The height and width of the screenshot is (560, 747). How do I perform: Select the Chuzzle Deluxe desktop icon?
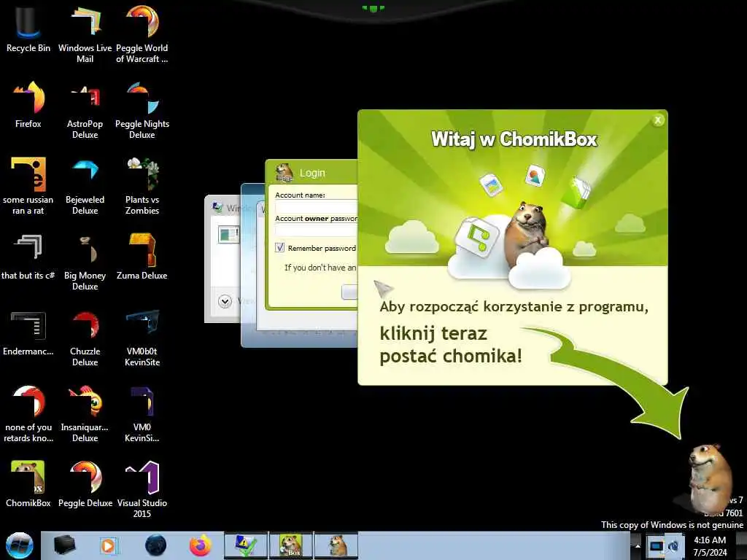(85, 338)
